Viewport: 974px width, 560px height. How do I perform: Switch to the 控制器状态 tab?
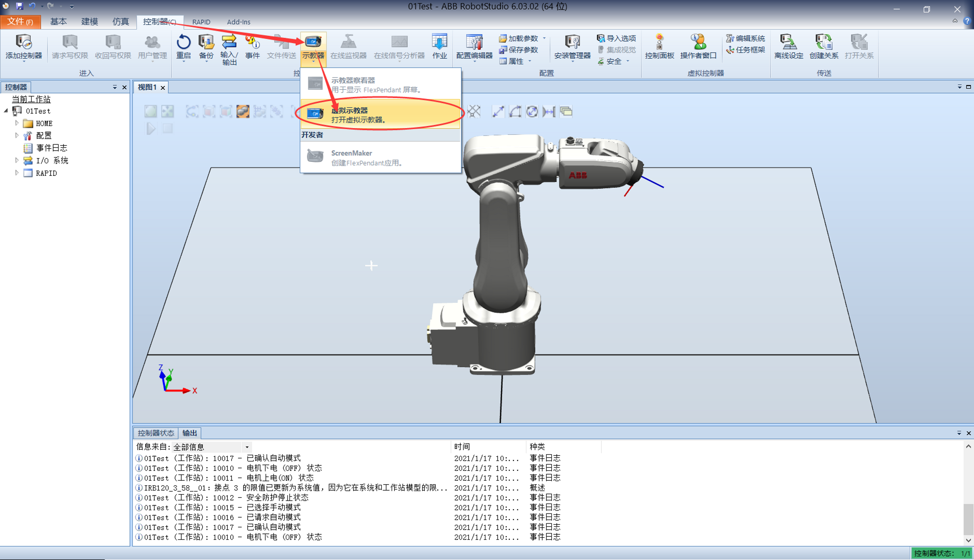[x=156, y=433]
